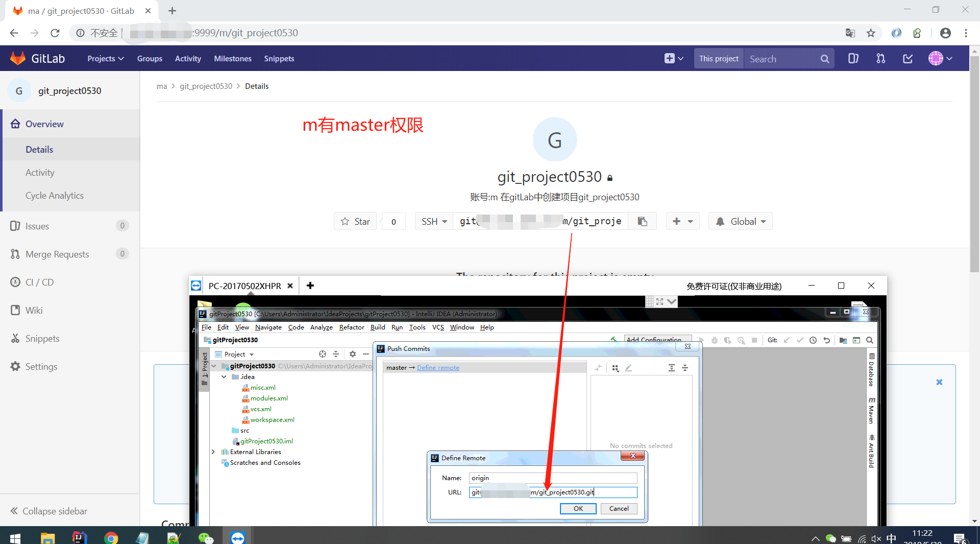Screen dimensions: 980x544
Task: Click OK in Define Remote dialog
Action: [x=578, y=509]
